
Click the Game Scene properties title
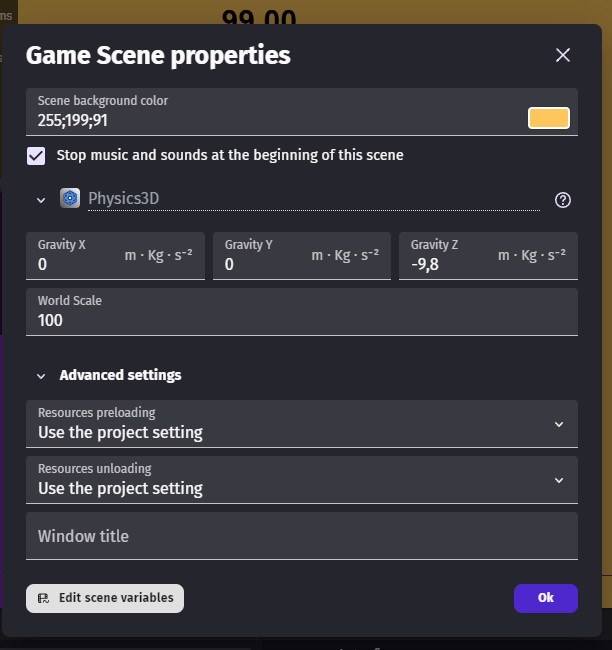click(158, 55)
